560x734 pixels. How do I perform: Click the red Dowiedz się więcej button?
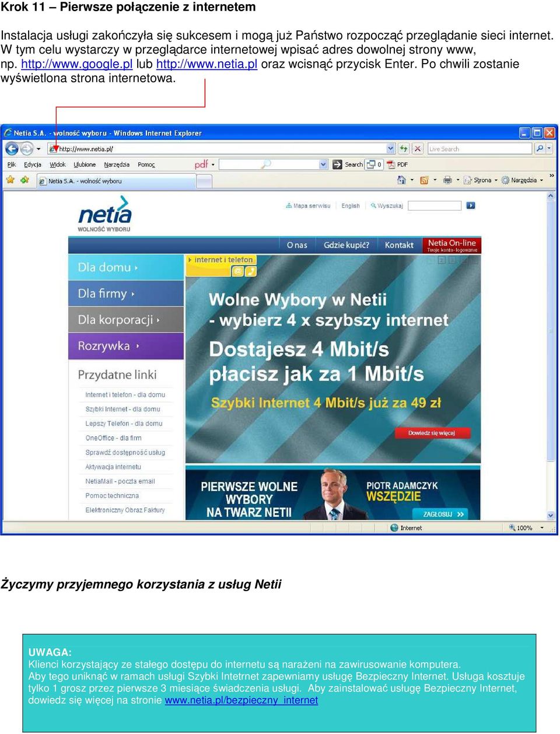click(x=432, y=433)
